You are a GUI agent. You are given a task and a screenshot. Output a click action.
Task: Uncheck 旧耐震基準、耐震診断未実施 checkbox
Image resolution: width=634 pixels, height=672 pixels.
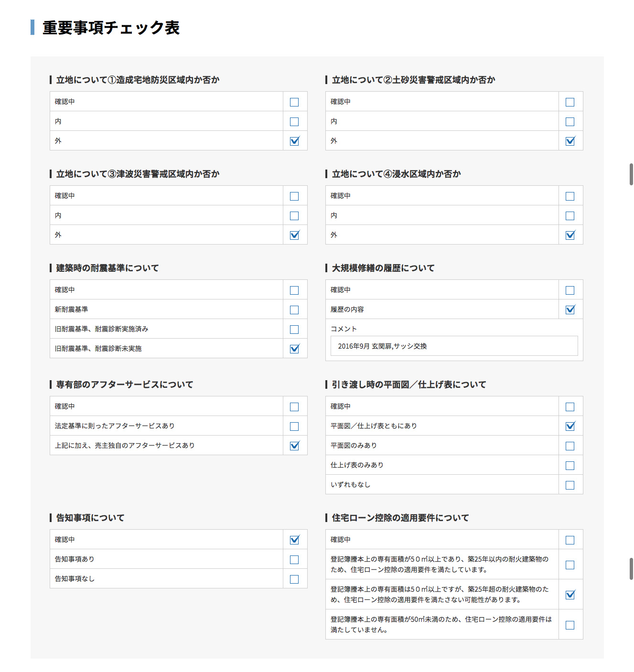coord(294,349)
